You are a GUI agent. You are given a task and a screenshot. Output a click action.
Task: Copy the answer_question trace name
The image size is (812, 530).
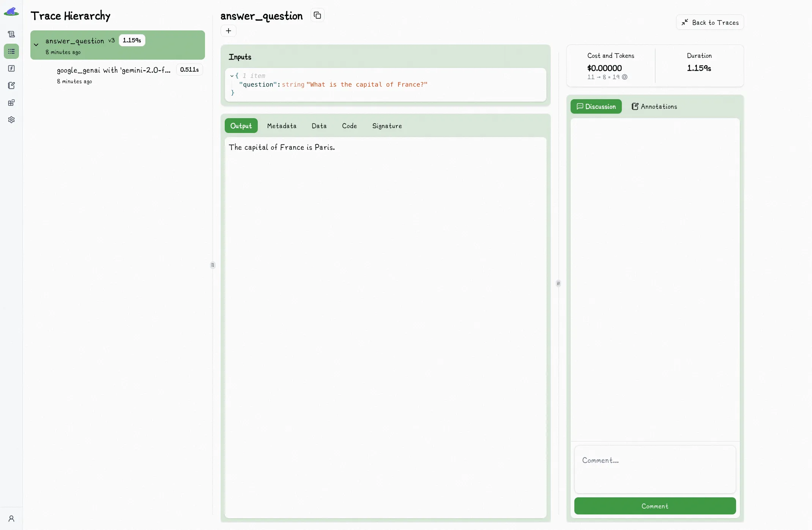pyautogui.click(x=317, y=16)
